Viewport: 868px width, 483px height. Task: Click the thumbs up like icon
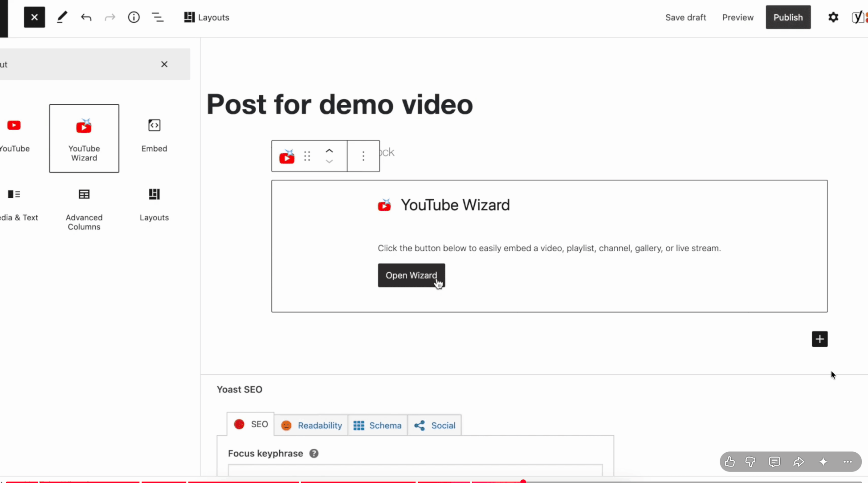[729, 462]
